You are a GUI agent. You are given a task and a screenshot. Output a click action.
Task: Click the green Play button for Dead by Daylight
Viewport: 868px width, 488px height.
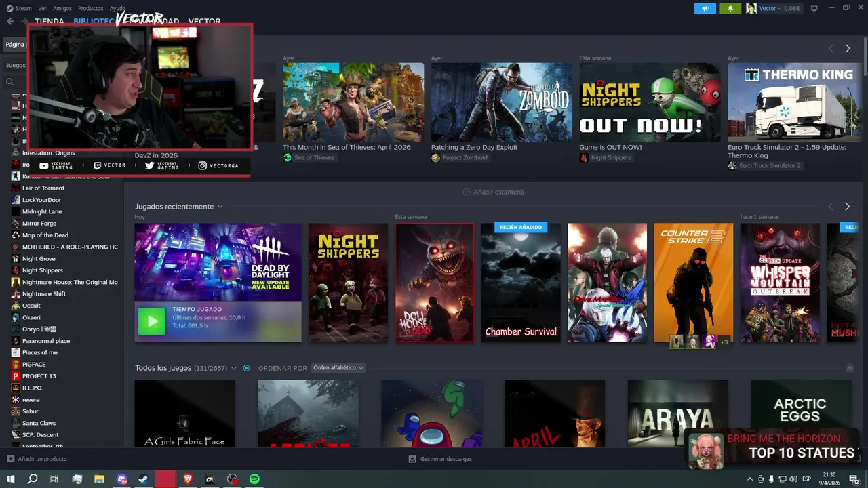pos(151,321)
